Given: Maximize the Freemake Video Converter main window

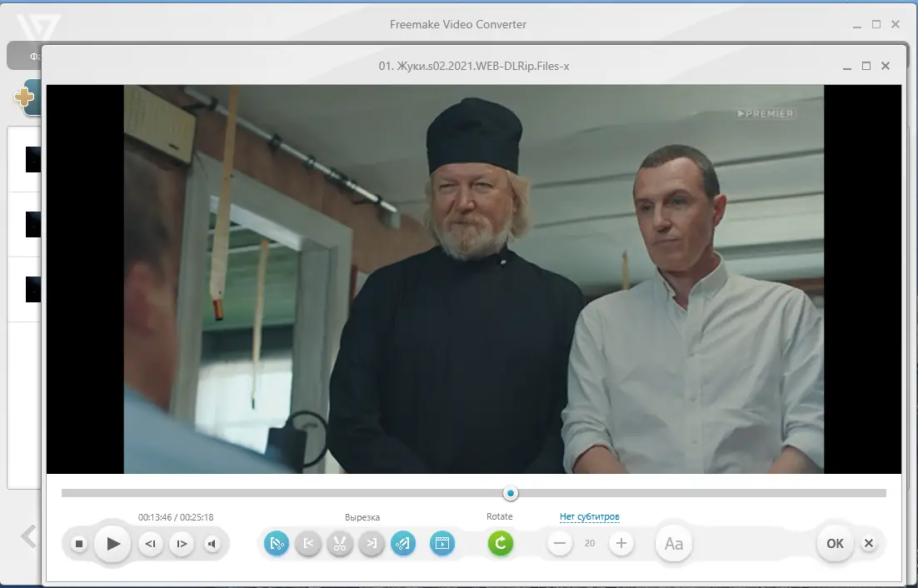Looking at the screenshot, I should tap(876, 24).
